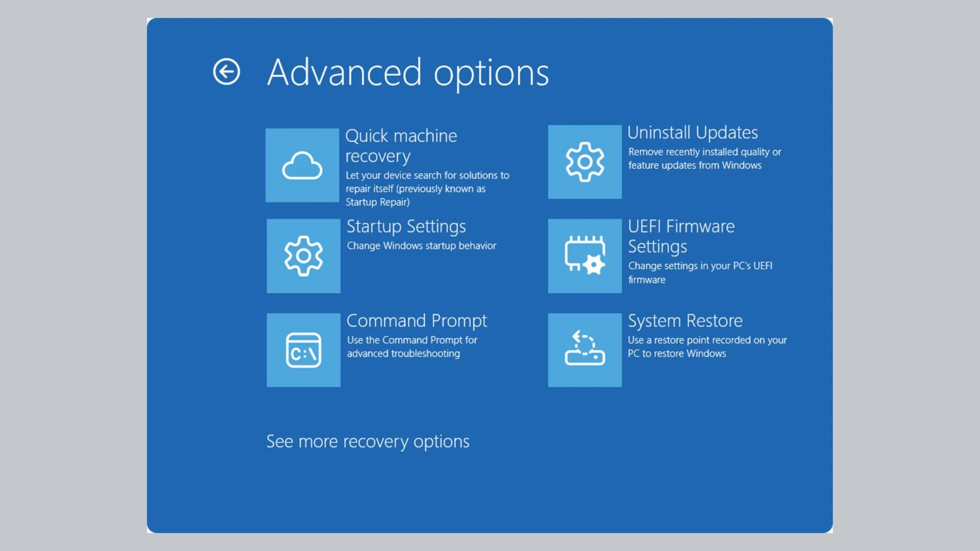This screenshot has height=551, width=980.
Task: Open Command Prompt for advanced troubleshooting
Action: tap(416, 320)
